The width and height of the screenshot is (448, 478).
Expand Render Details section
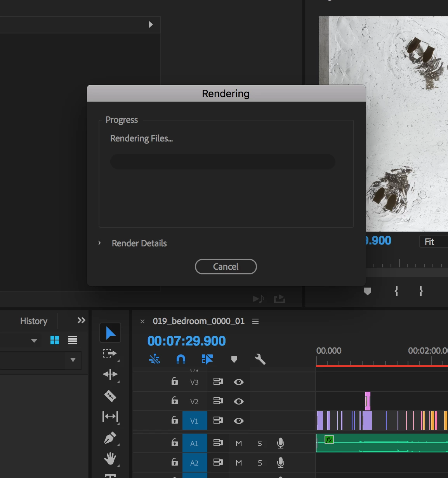[x=100, y=243]
